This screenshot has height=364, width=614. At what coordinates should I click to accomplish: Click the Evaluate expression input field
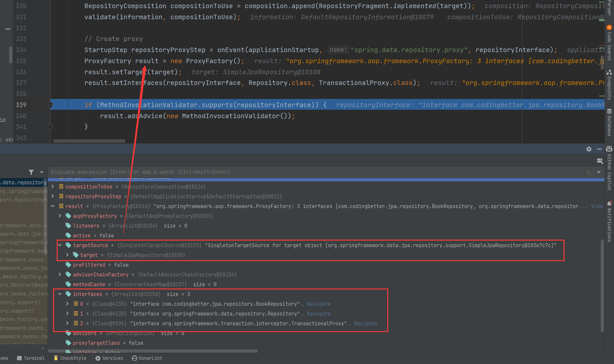tap(316, 172)
